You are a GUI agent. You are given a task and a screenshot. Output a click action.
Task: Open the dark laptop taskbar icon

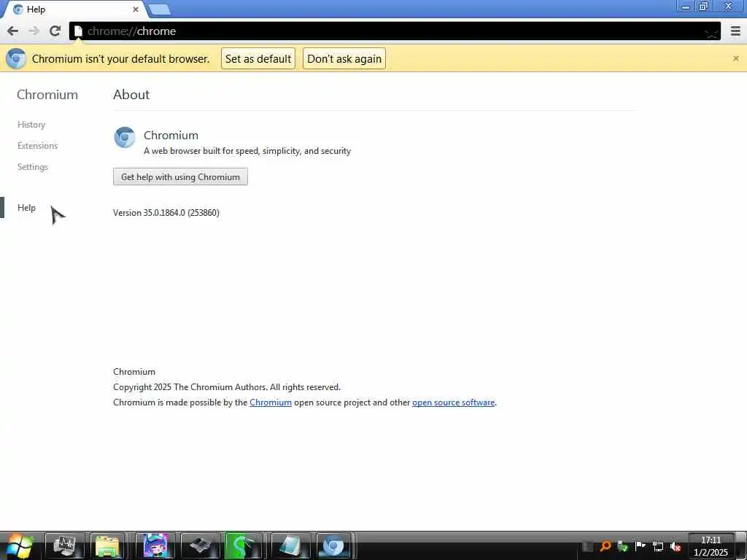click(x=201, y=546)
